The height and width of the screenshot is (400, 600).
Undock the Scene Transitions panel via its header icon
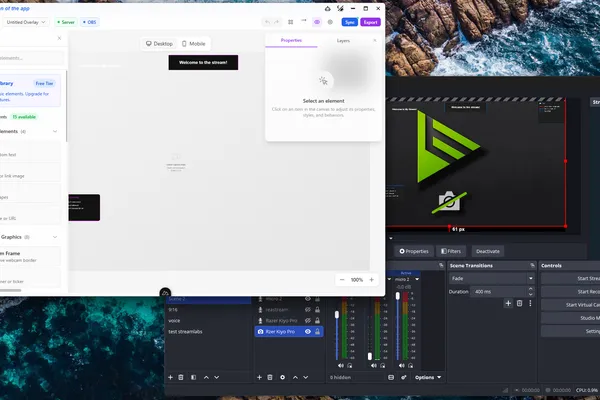point(532,265)
